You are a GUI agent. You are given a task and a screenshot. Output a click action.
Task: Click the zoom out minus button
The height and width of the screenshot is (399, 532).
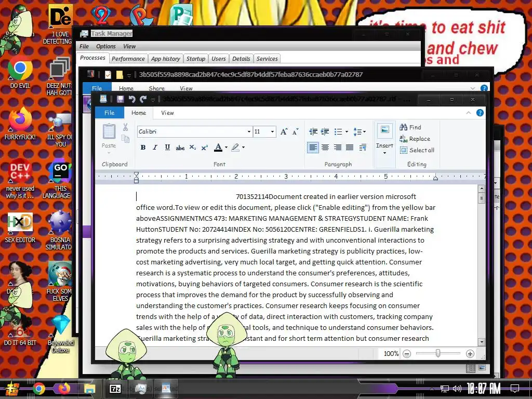[x=406, y=354]
